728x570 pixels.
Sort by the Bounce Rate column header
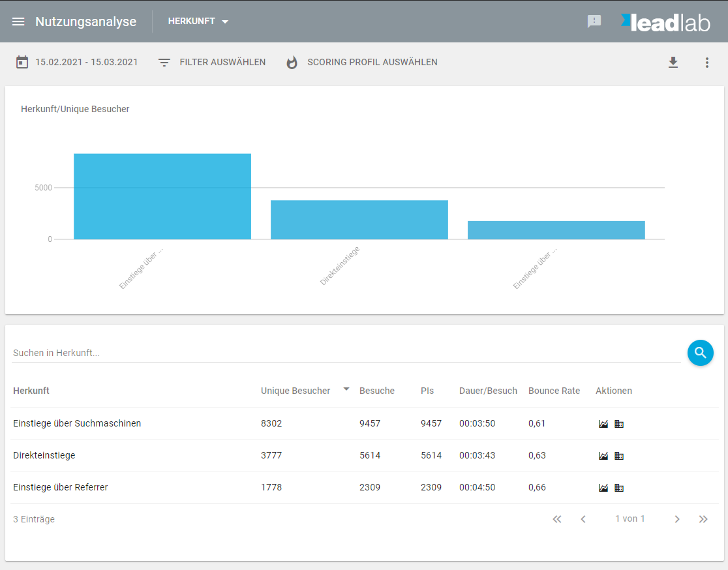[x=554, y=391]
